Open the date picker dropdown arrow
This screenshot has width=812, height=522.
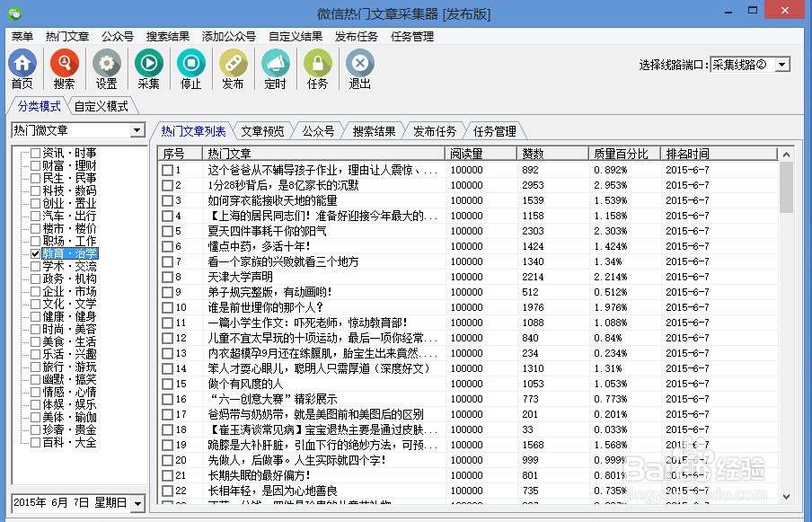[137, 503]
